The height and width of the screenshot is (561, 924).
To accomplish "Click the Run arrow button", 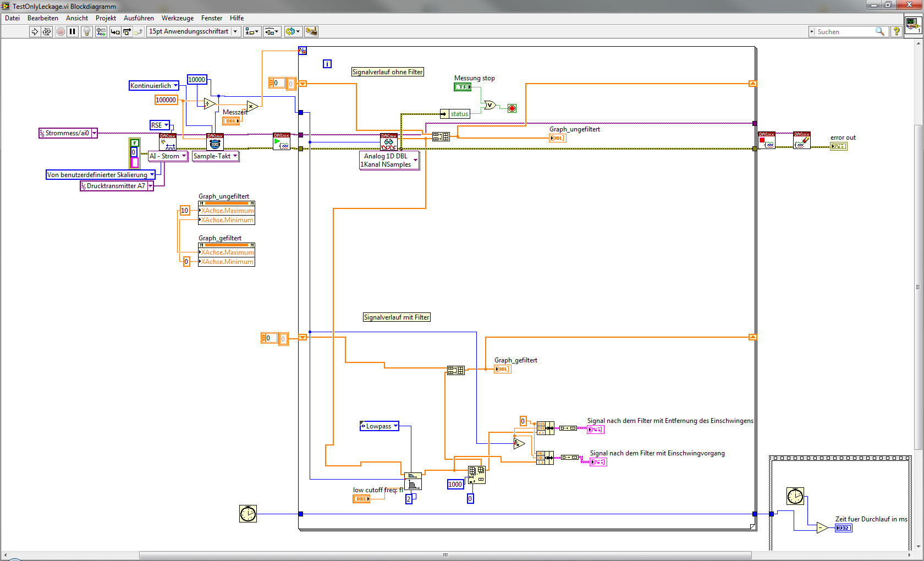I will coord(35,32).
